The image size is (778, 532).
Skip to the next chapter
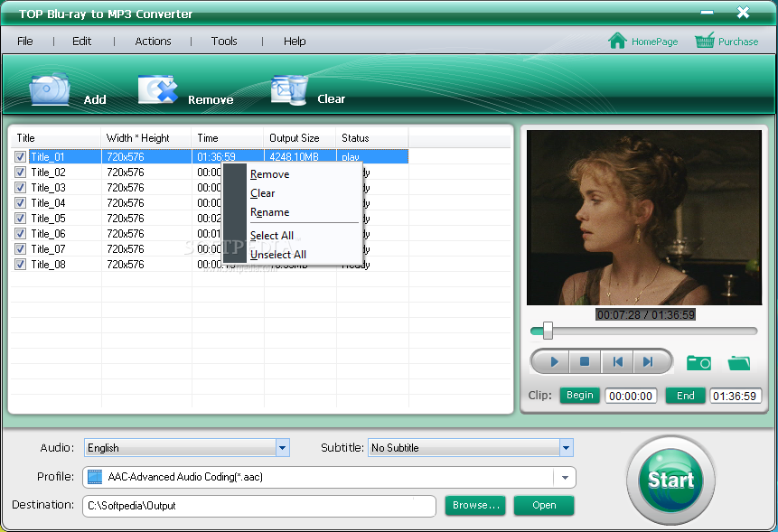(648, 361)
